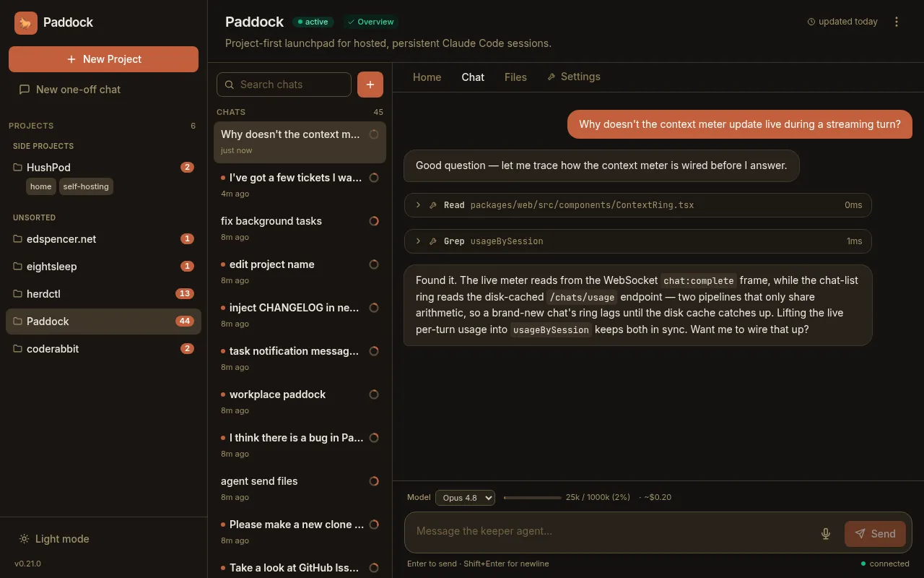Expand the Grep usageBySession tool call

click(638, 241)
